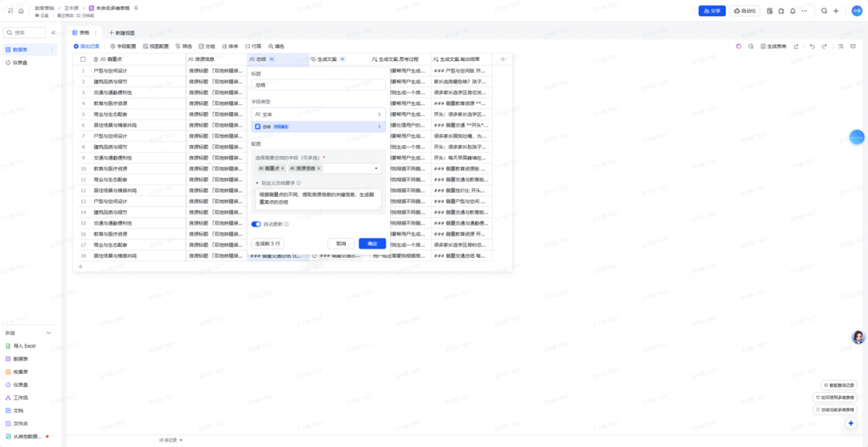Click the export share arrow icon in toolbar
Screen dimensions: 868x447
click(x=796, y=47)
